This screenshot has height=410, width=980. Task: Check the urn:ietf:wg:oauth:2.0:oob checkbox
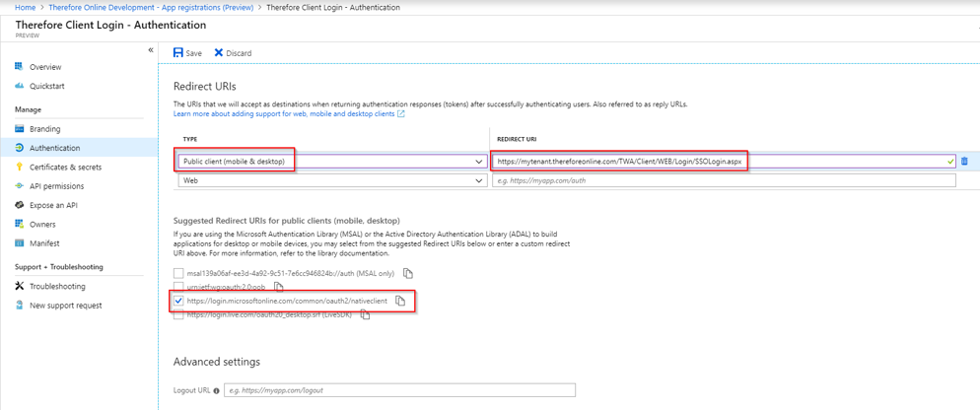coord(178,287)
